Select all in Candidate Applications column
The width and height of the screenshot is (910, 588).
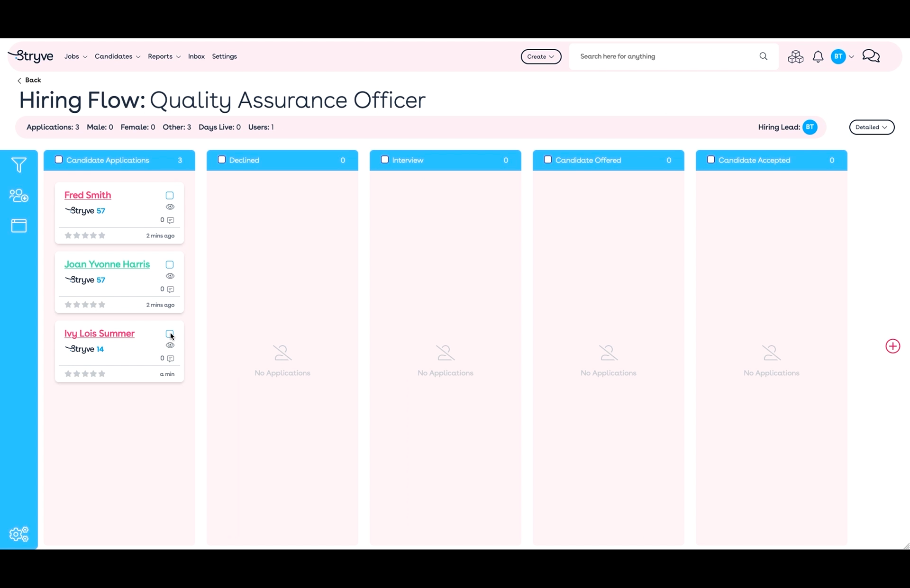59,160
